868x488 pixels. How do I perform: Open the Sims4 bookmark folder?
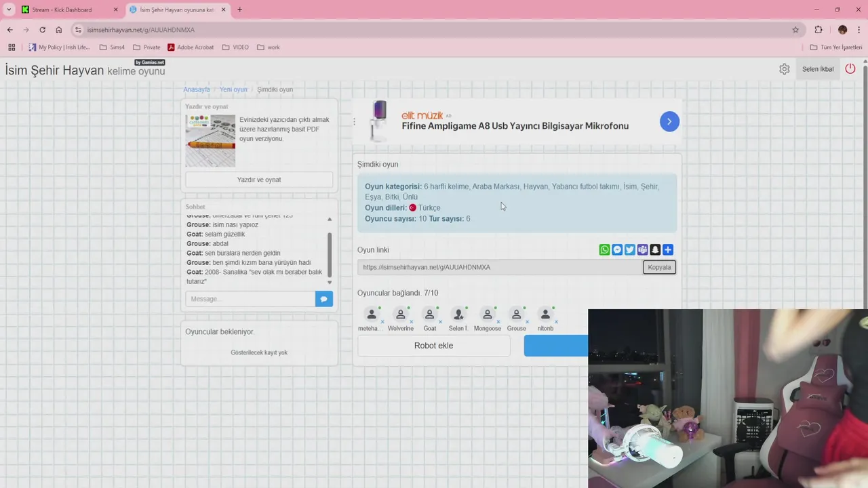point(112,47)
